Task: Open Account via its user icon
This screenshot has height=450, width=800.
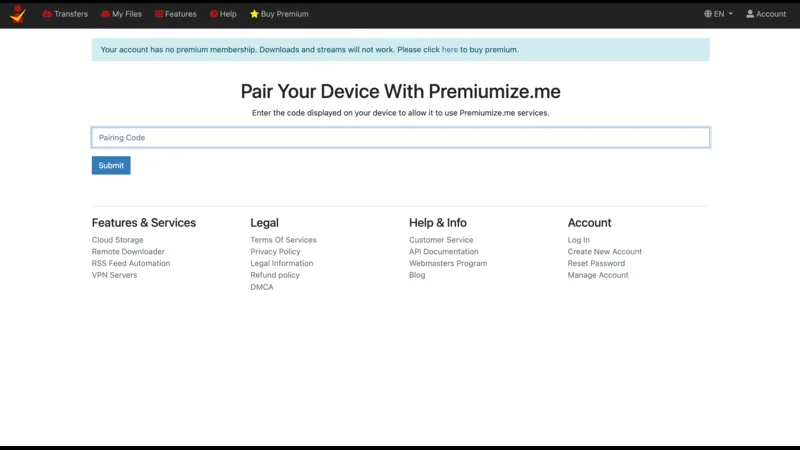Action: pos(750,14)
